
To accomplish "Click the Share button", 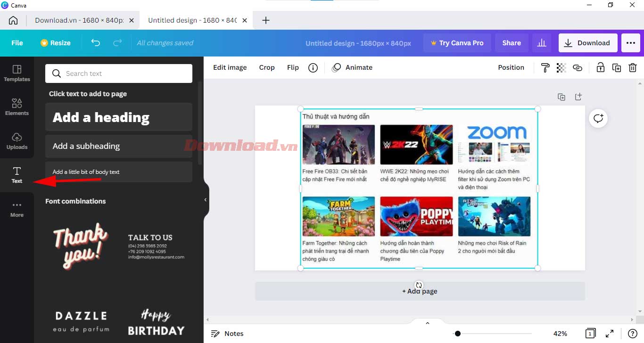I will 512,43.
